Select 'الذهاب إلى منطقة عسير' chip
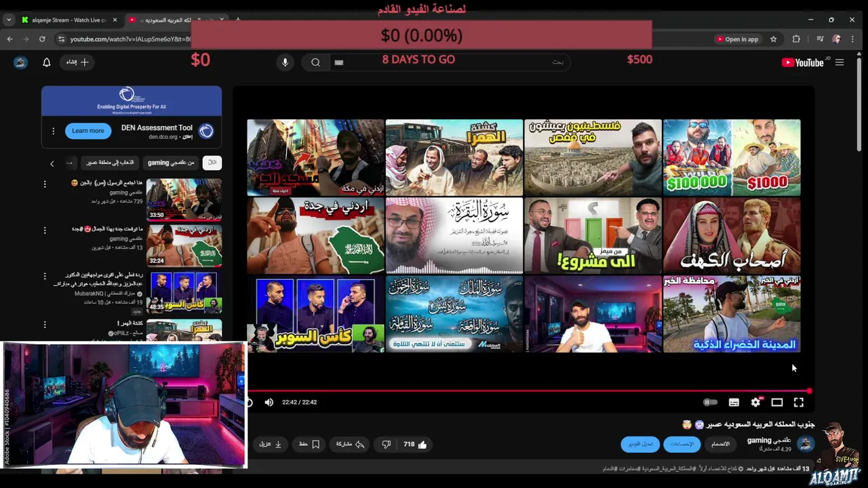Viewport: 868px width, 488px height. point(110,163)
